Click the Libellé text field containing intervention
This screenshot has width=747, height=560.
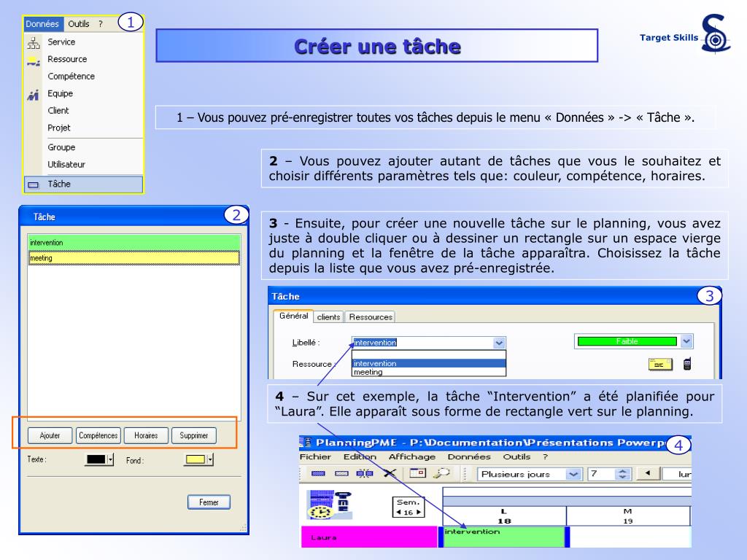point(422,343)
